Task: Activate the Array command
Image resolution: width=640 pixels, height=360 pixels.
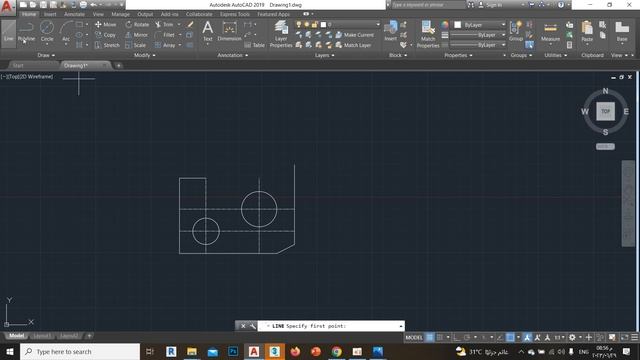Action: 165,45
